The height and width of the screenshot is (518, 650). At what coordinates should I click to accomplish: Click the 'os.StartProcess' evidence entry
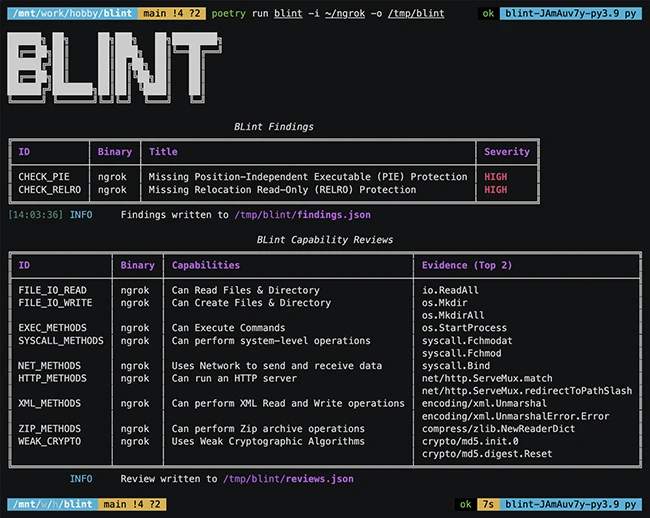[x=464, y=328]
